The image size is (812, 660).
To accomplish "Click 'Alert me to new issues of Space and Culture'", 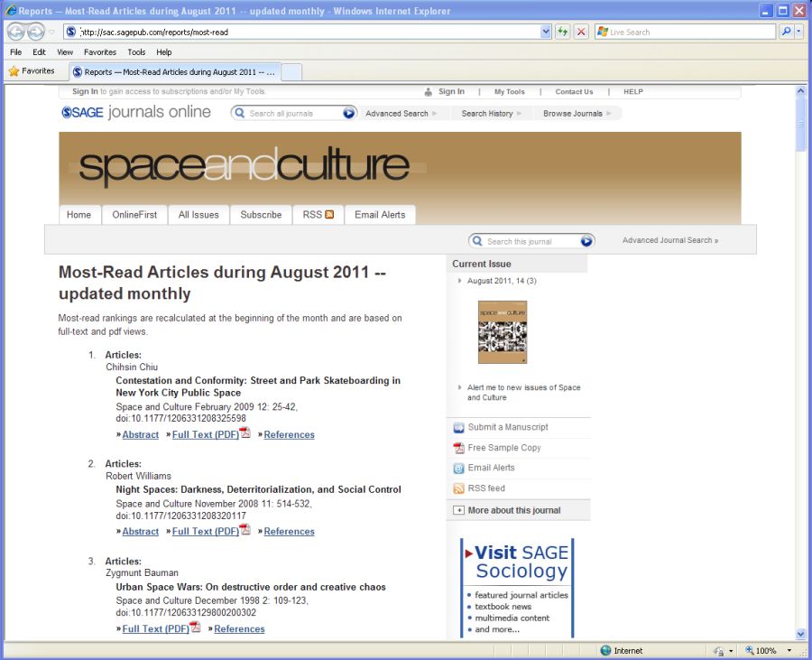I will point(523,392).
